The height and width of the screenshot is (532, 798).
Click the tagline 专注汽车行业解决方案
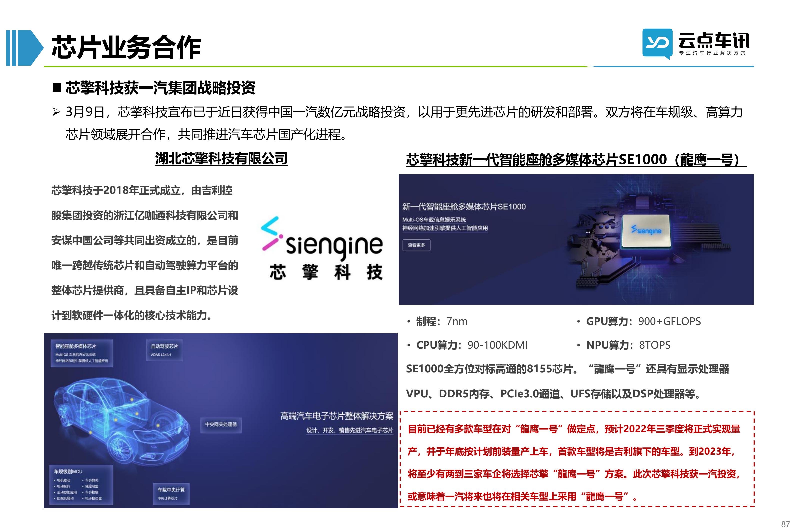point(712,53)
